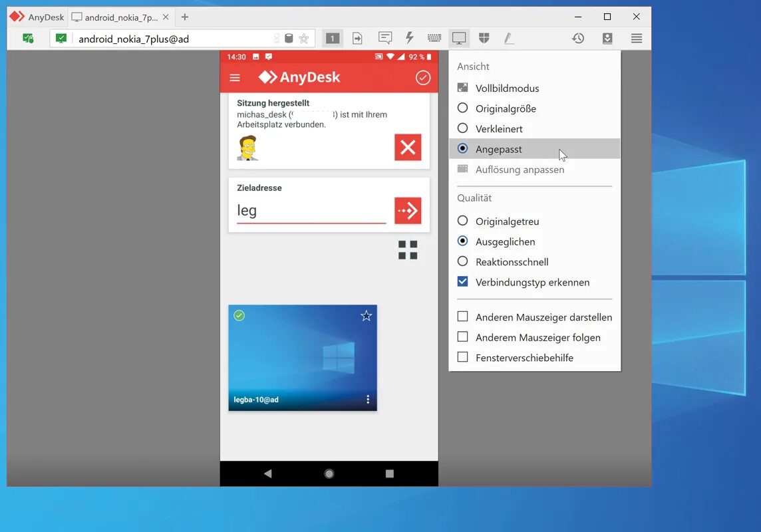Open the chat icon in AnyDesk toolbar

pyautogui.click(x=385, y=38)
